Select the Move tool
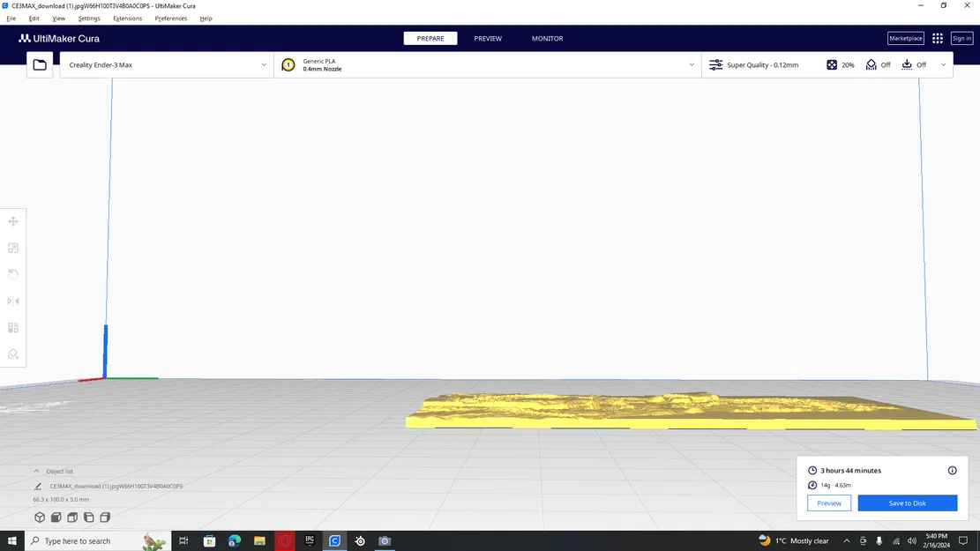The image size is (980, 551). [x=13, y=222]
